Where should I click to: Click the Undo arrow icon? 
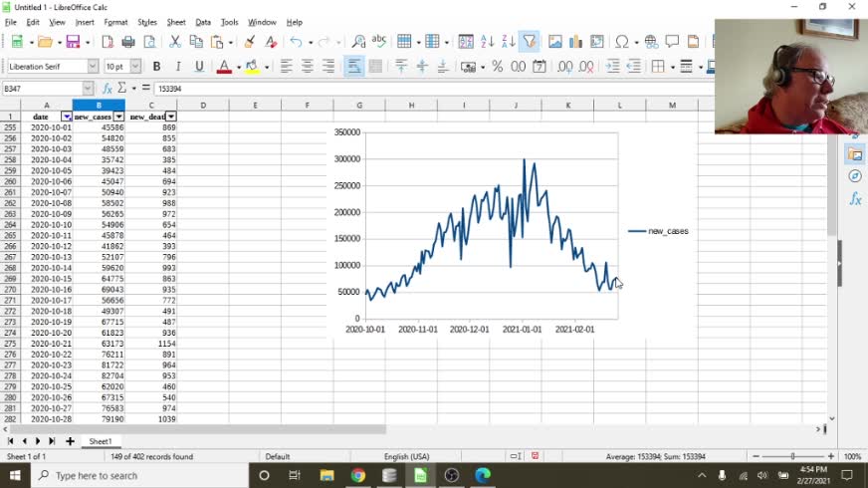(x=297, y=42)
